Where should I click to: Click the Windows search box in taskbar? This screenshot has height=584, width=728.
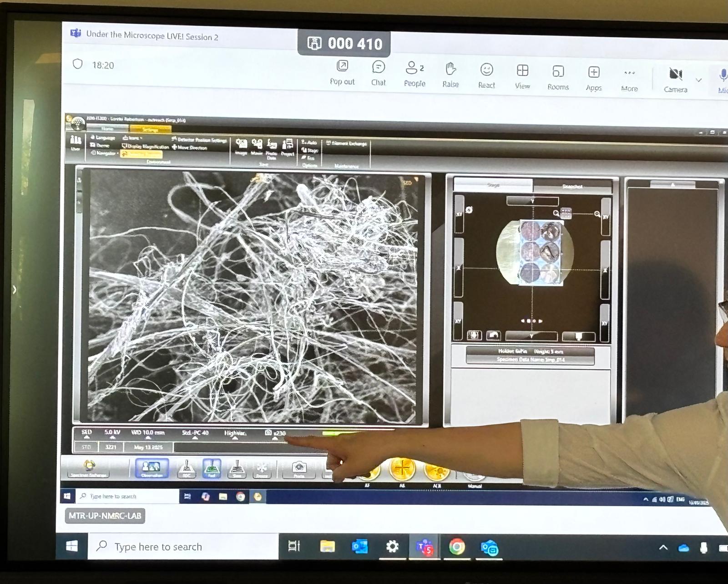pyautogui.click(x=183, y=547)
